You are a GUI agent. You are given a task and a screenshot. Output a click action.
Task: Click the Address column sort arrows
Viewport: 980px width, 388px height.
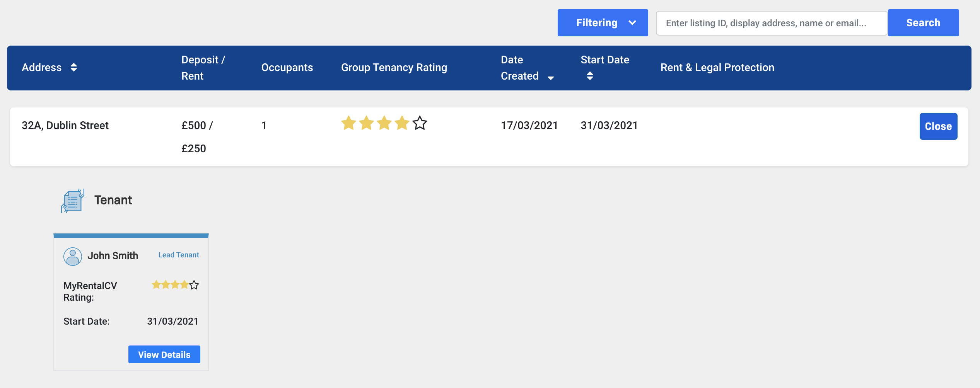74,68
